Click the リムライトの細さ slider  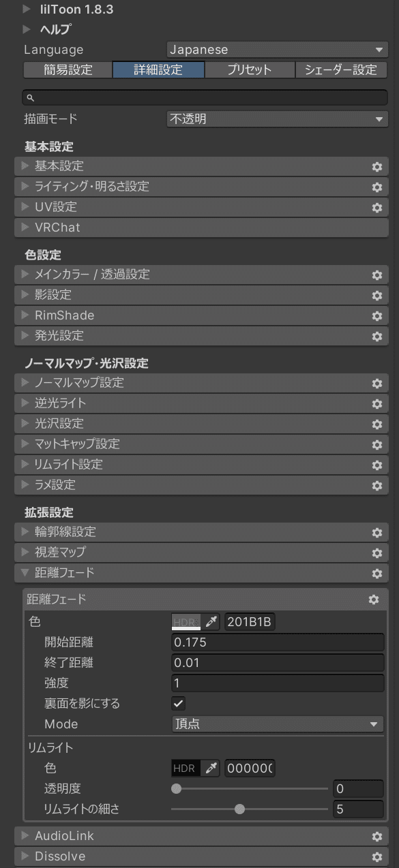[250, 809]
